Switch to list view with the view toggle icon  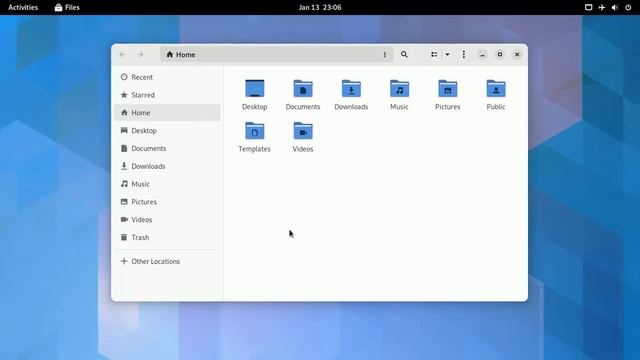coord(434,54)
